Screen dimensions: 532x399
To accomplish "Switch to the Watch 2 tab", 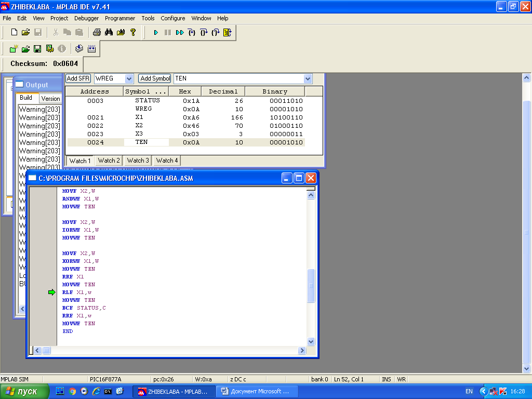I will coord(109,161).
